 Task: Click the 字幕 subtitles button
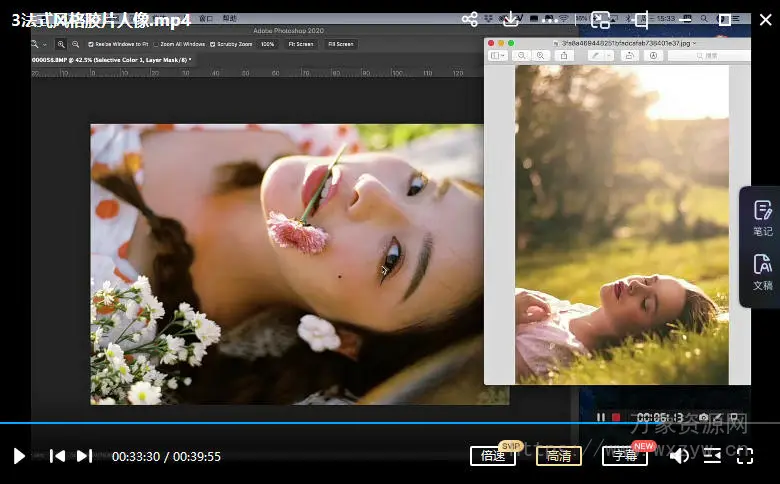pyautogui.click(x=624, y=456)
